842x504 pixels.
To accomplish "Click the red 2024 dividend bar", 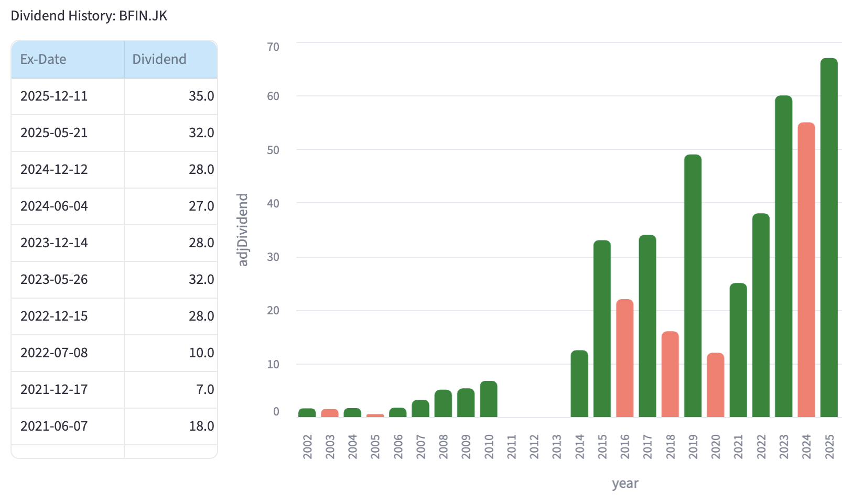I will [x=806, y=269].
